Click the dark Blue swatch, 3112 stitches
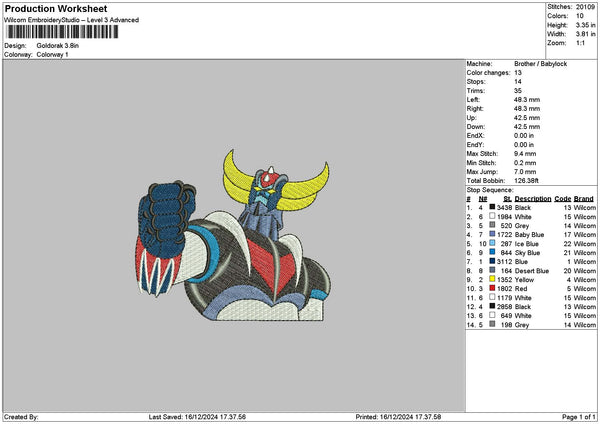Image resolution: width=600 pixels, height=424 pixels. [492, 261]
